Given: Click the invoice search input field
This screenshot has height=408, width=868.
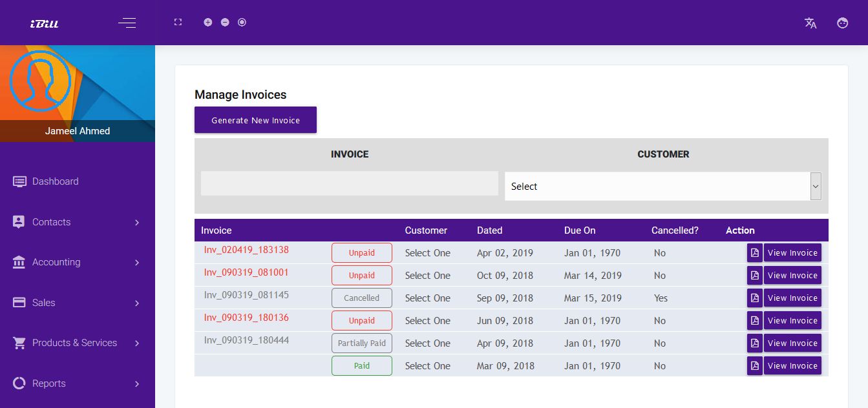Looking at the screenshot, I should point(349,183).
